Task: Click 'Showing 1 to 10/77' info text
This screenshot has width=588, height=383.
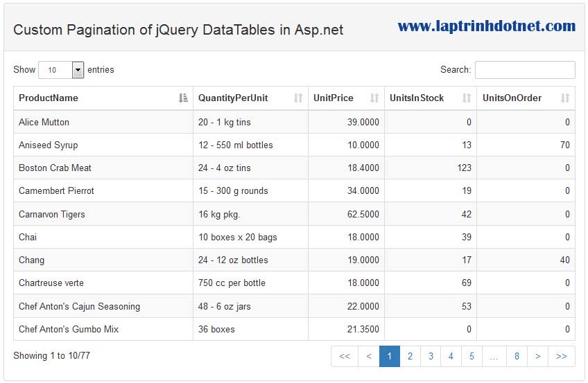Action: click(52, 355)
